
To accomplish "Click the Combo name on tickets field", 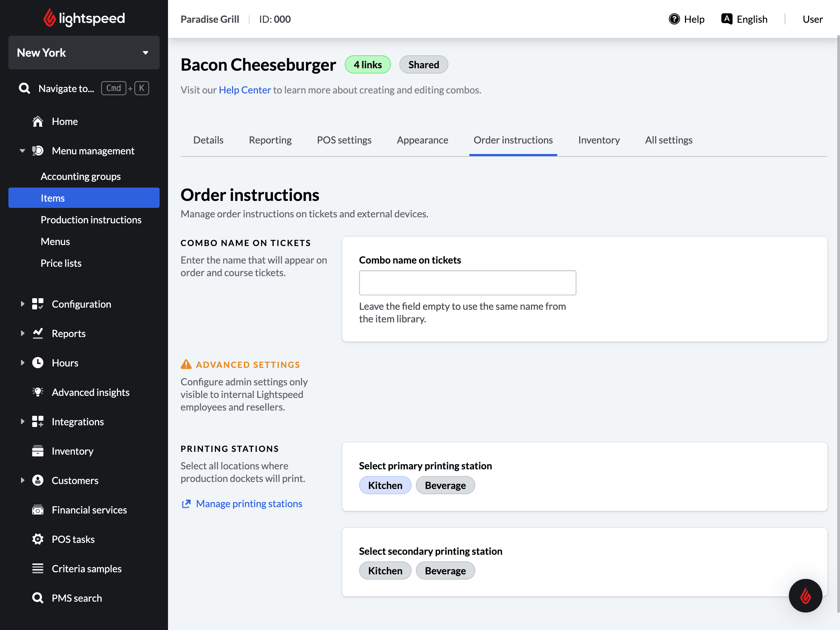I will 467,283.
